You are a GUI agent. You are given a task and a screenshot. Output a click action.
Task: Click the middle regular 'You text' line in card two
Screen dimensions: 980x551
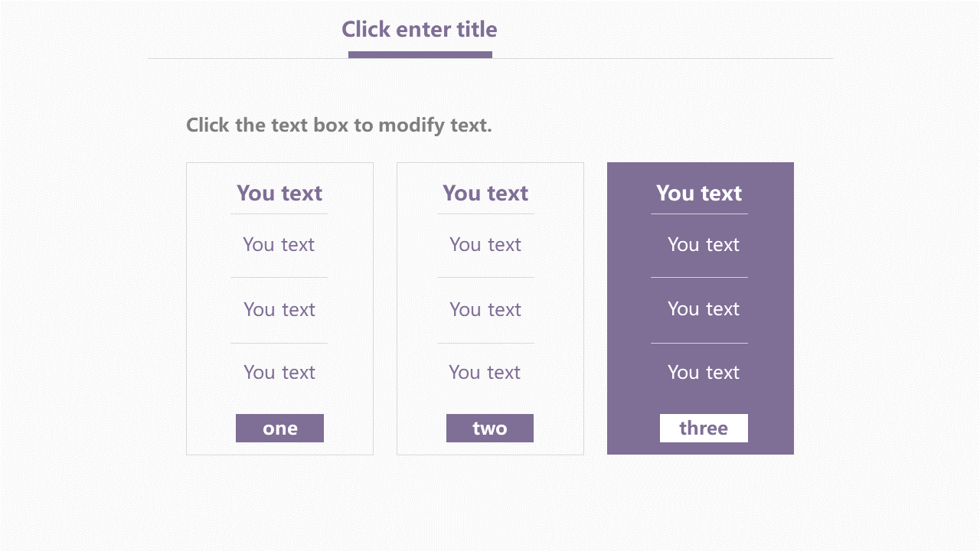[485, 310]
